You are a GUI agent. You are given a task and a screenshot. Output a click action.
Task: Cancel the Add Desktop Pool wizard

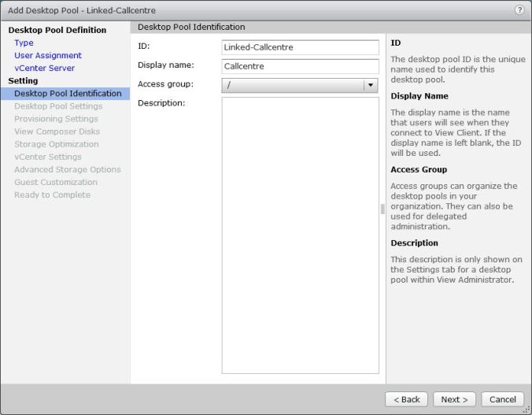[x=502, y=399]
